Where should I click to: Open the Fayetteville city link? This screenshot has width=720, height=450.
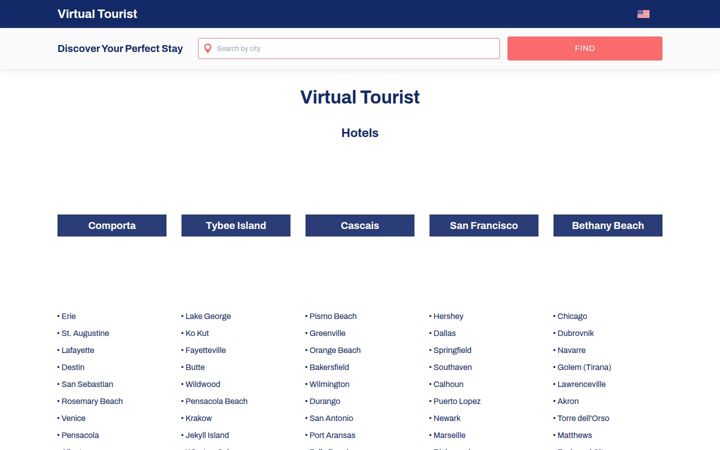(206, 350)
